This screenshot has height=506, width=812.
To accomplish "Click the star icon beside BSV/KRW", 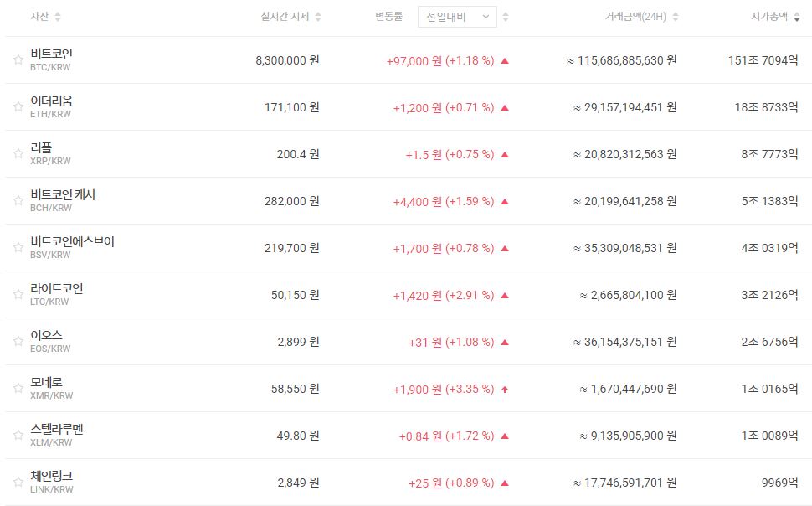I will 18,247.
